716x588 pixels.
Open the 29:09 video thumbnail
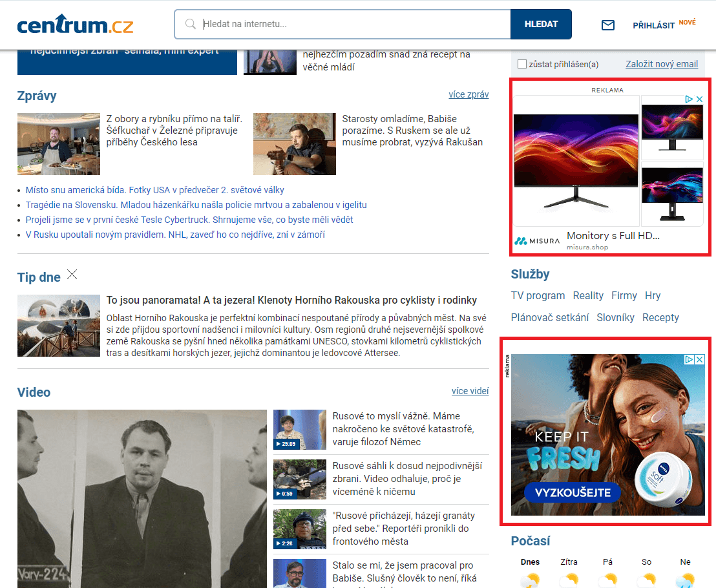(299, 430)
